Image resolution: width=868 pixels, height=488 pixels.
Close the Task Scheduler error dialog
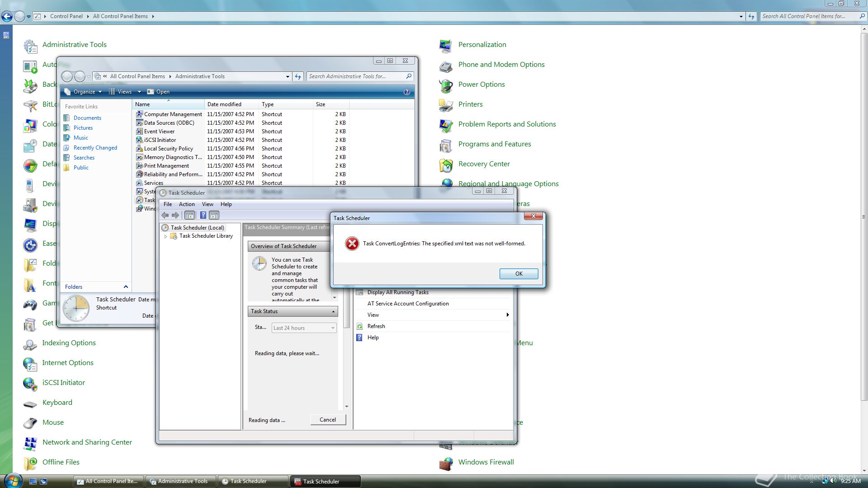pos(533,216)
